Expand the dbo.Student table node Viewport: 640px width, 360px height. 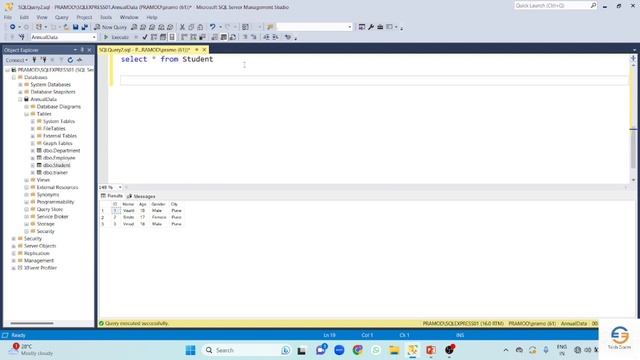(33, 165)
